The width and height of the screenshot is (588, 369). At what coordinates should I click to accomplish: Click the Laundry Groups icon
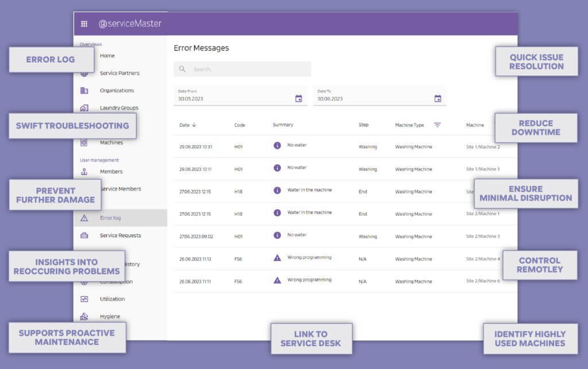pos(84,108)
